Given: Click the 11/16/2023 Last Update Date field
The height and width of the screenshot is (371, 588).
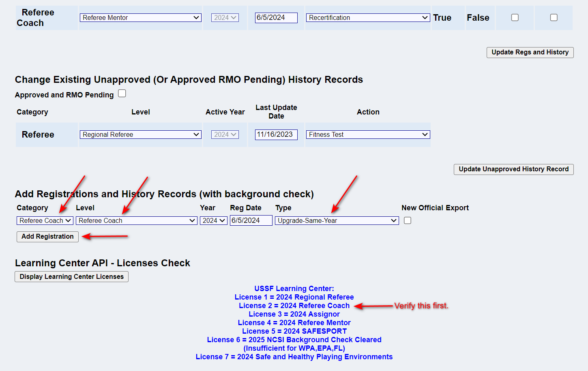Looking at the screenshot, I should 276,134.
